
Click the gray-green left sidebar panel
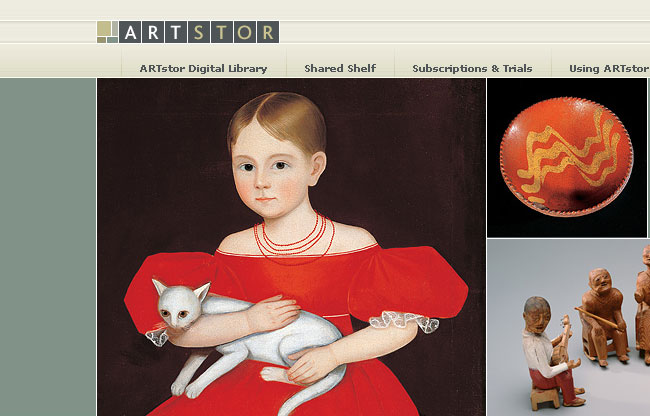[x=48, y=247]
